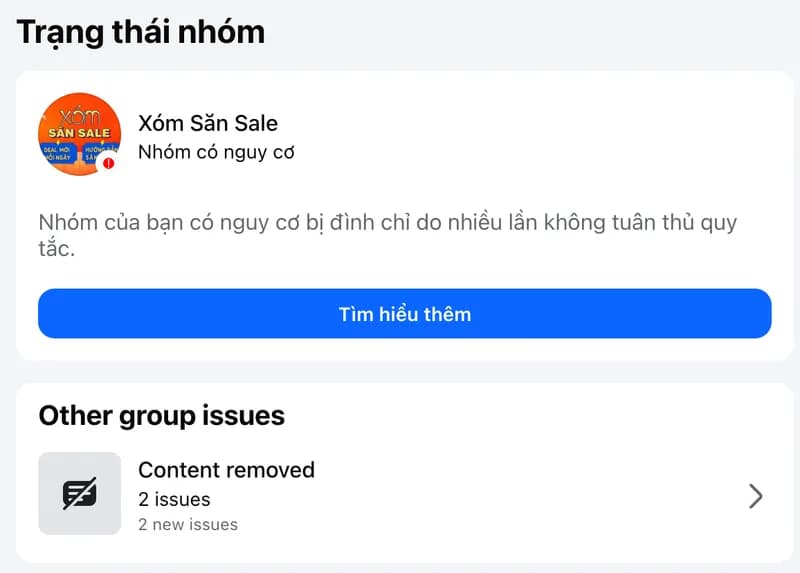The height and width of the screenshot is (573, 800).
Task: Select the Xóm Săn Sale group name
Action: click(207, 123)
